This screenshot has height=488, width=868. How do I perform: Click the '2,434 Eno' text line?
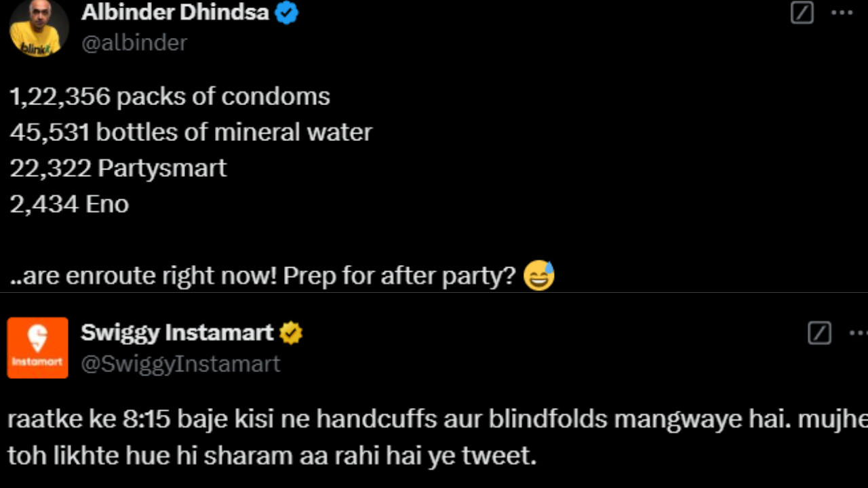tap(69, 204)
